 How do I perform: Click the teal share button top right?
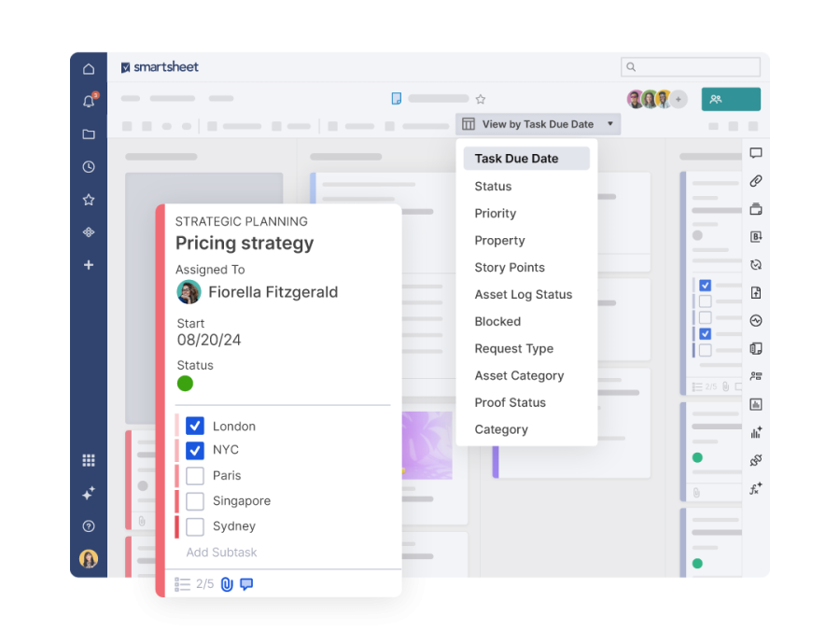click(731, 99)
